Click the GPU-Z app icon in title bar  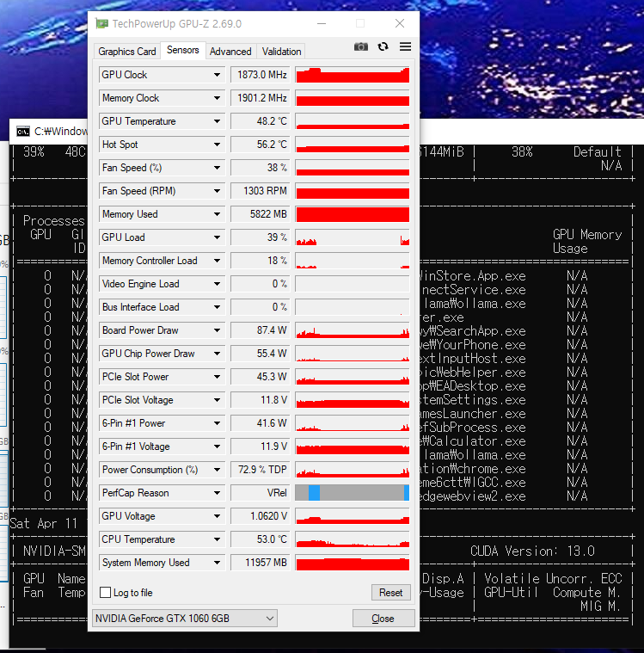101,24
